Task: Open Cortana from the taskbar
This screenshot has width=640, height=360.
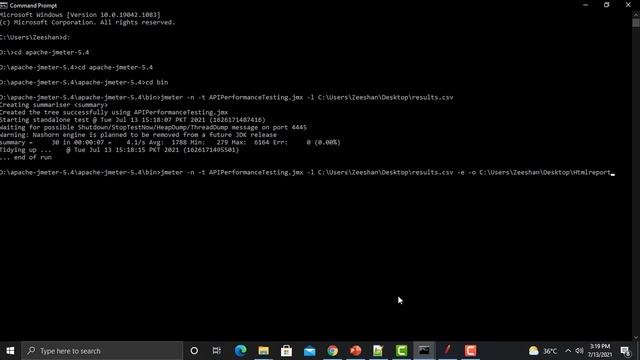Action: [x=194, y=351]
